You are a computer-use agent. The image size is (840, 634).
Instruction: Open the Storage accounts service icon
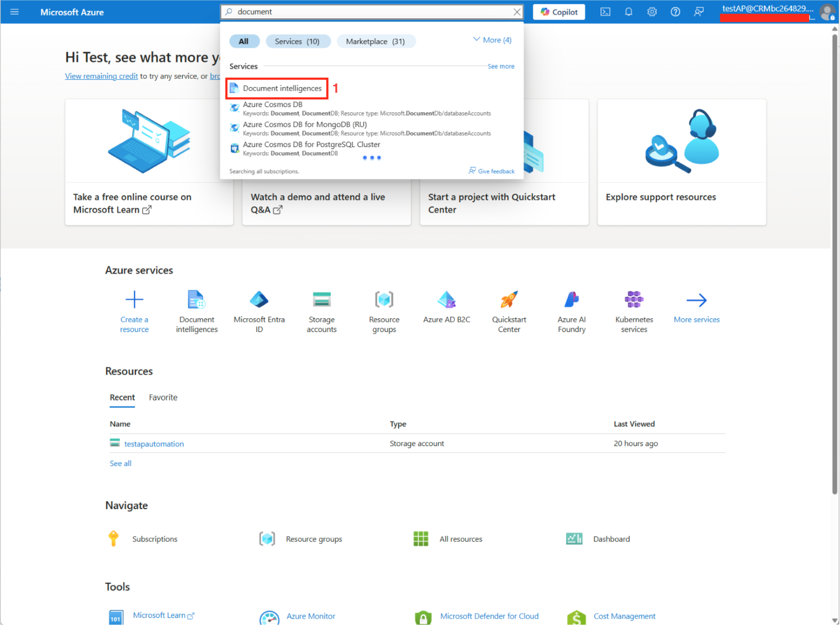(322, 300)
